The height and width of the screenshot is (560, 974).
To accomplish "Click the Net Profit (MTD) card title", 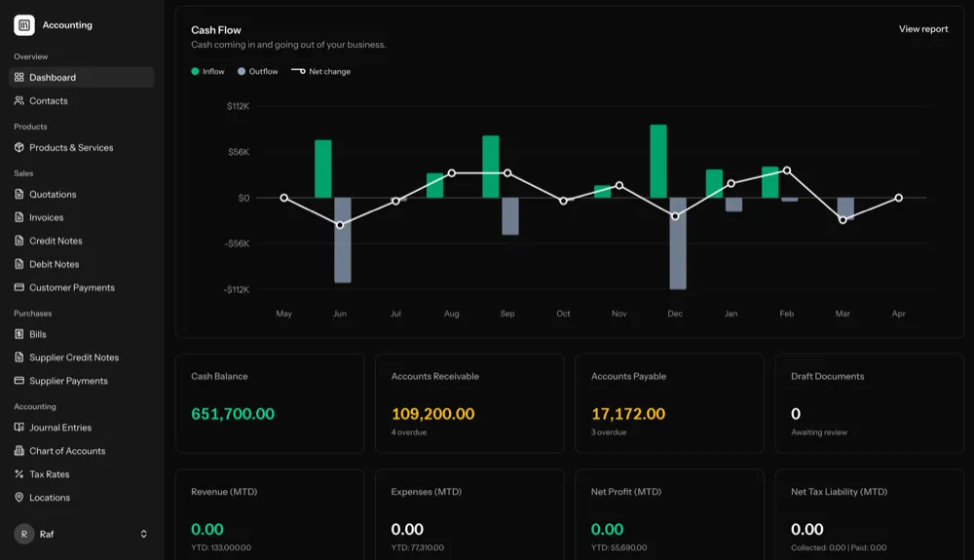I will click(626, 492).
